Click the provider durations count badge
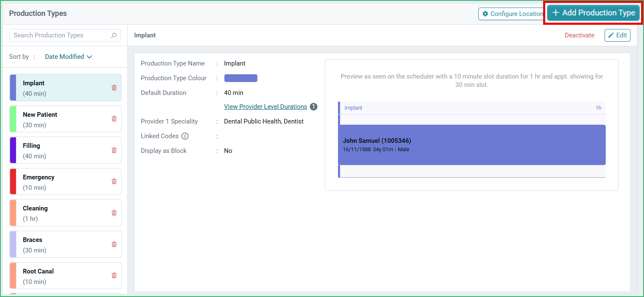This screenshot has height=297, width=644. [x=314, y=107]
